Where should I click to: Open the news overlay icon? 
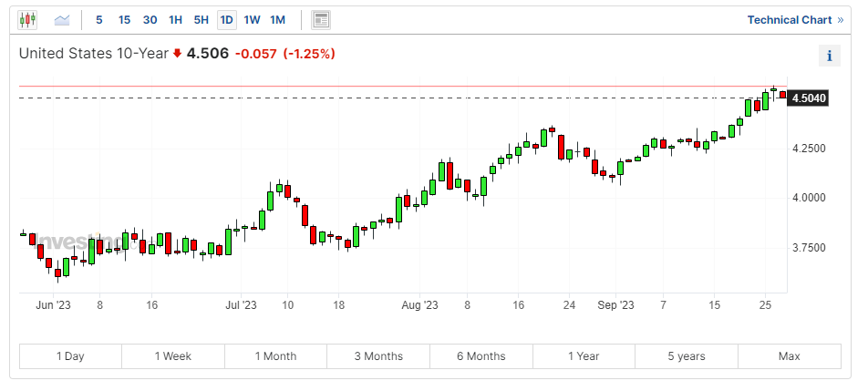[x=321, y=19]
